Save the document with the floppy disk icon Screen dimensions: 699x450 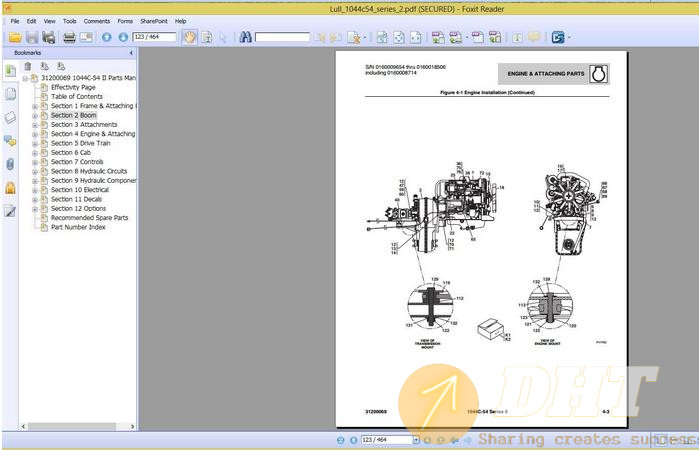click(x=32, y=37)
